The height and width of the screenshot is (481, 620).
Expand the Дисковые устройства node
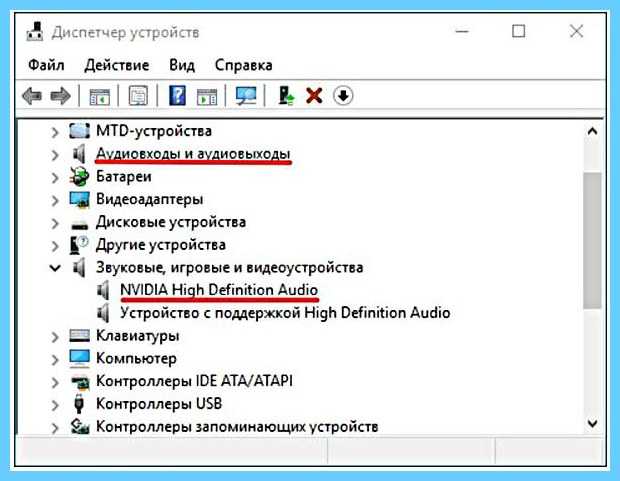(x=55, y=223)
